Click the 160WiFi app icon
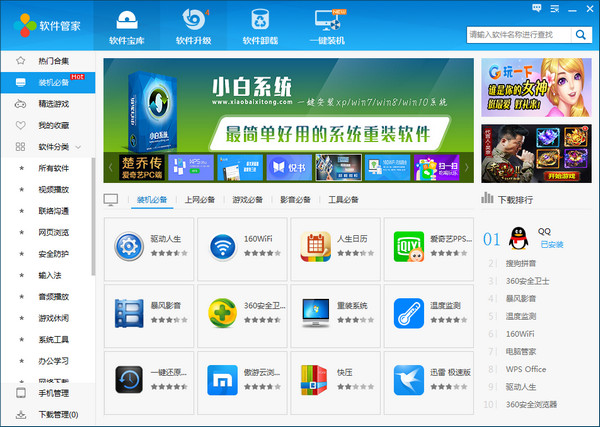This screenshot has width=600, height=427. pos(223,247)
